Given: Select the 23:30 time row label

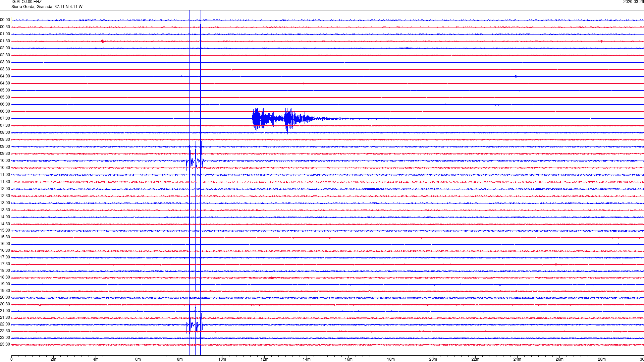Looking at the screenshot, I should pyautogui.click(x=5, y=344).
